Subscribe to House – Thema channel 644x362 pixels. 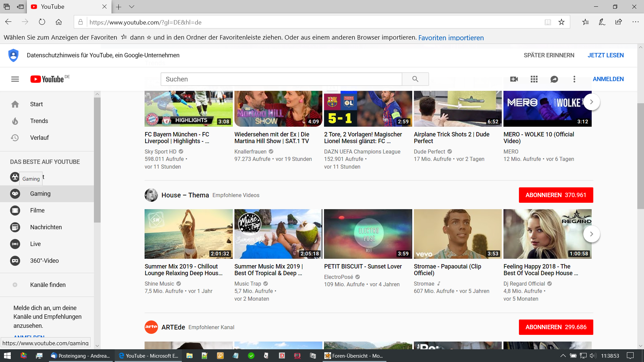coord(556,195)
